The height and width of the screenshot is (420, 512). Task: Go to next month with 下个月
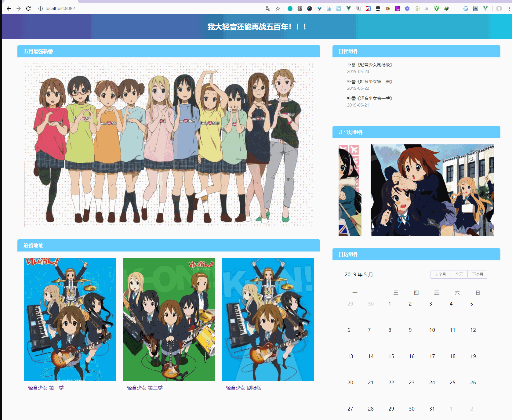[478, 274]
